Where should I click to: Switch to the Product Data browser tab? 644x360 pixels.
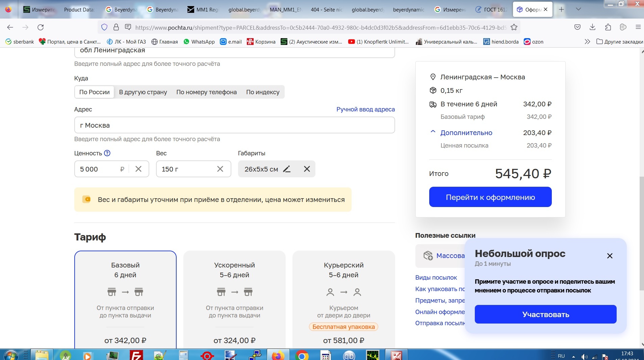click(79, 9)
